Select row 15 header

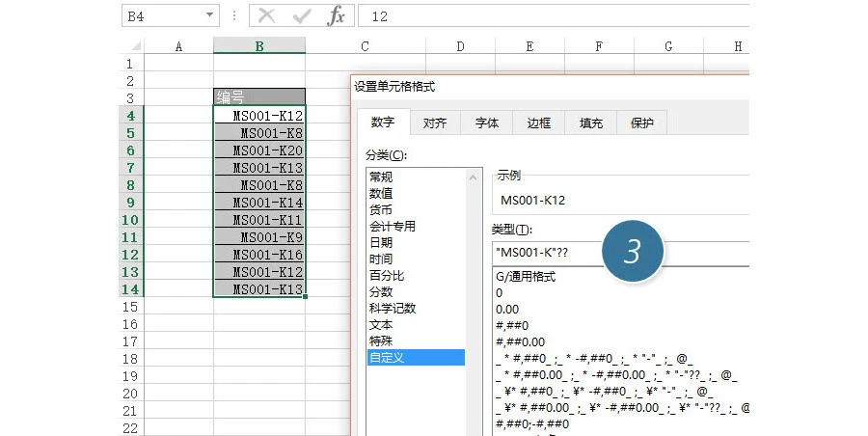[x=131, y=307]
